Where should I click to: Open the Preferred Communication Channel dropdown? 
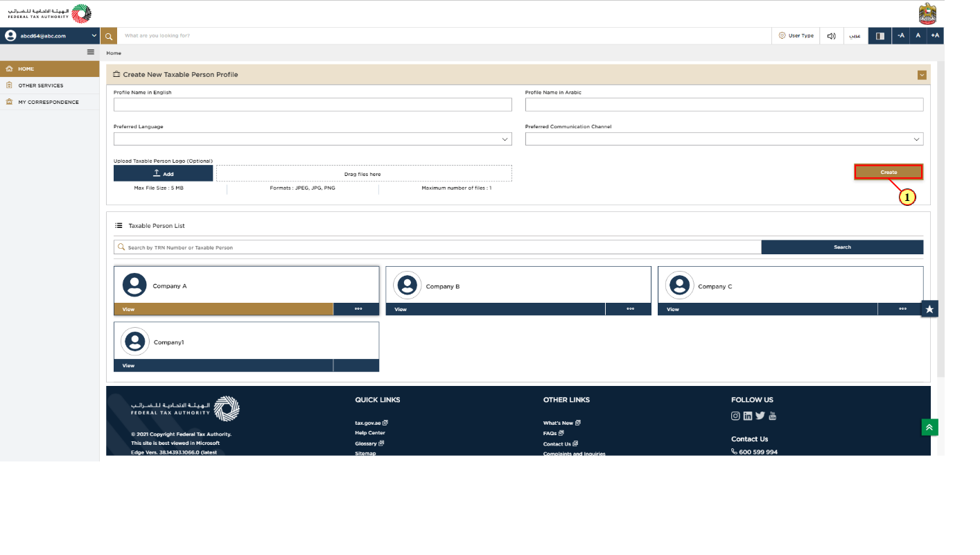click(724, 139)
